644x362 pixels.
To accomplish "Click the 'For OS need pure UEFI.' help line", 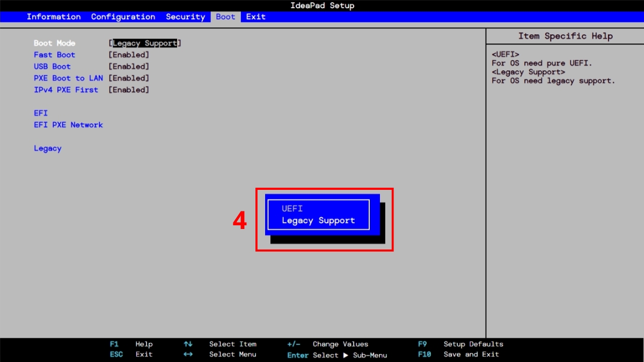I will point(542,63).
